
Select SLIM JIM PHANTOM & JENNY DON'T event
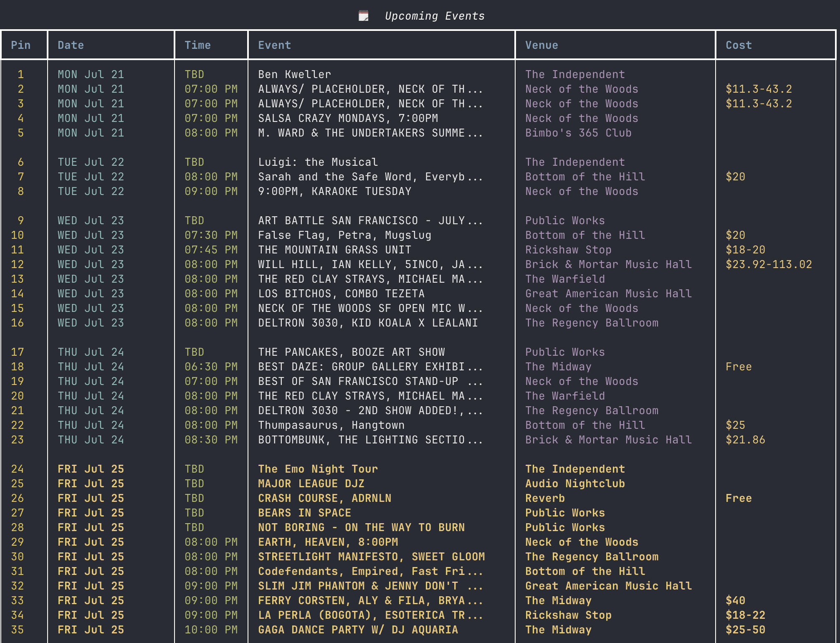tap(370, 586)
